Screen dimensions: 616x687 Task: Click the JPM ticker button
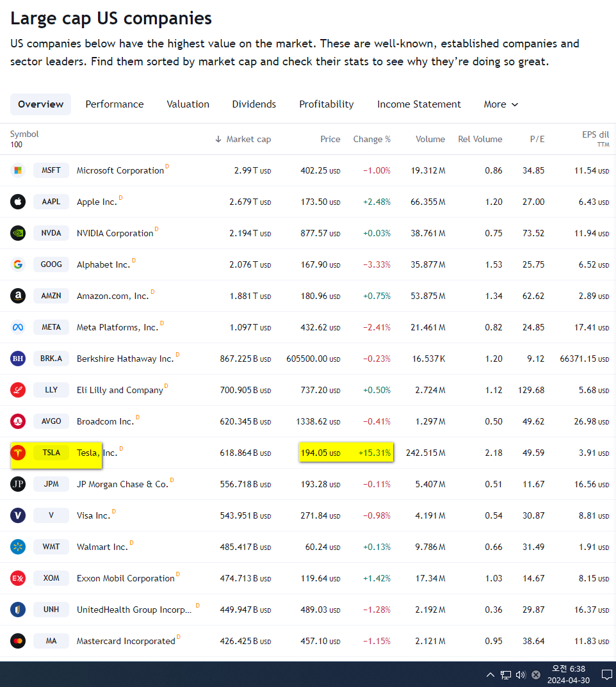(x=51, y=484)
